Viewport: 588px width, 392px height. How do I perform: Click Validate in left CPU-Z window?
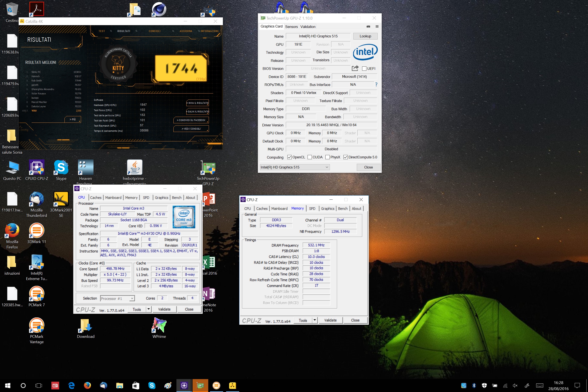click(164, 309)
